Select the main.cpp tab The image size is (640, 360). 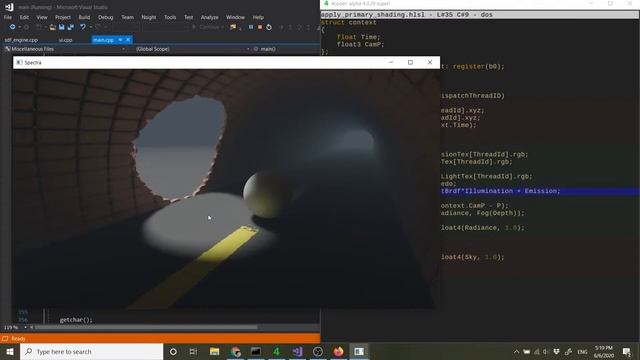(x=103, y=40)
